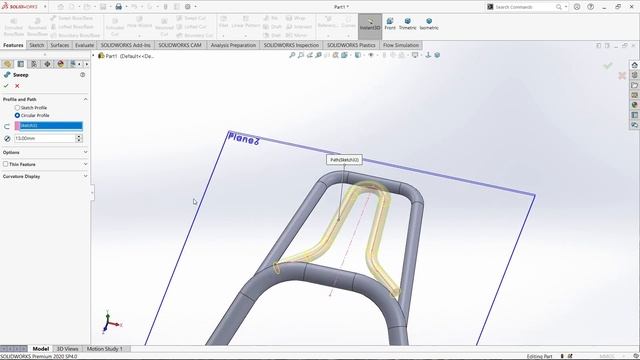Open the Analysis Preparation tab
The height and width of the screenshot is (360, 640).
coord(233,45)
